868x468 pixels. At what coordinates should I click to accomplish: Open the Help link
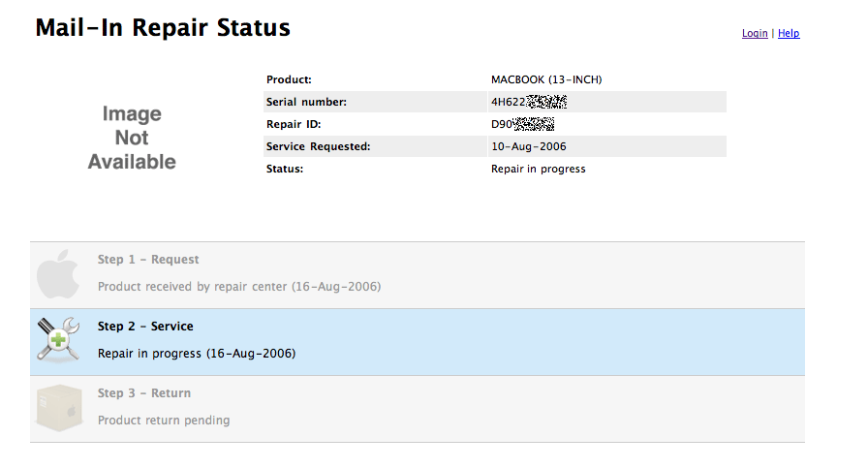click(789, 33)
